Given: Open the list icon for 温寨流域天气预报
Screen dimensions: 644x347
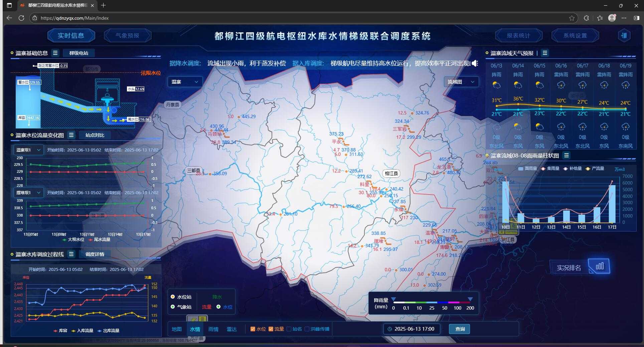Looking at the screenshot, I should pos(545,53).
